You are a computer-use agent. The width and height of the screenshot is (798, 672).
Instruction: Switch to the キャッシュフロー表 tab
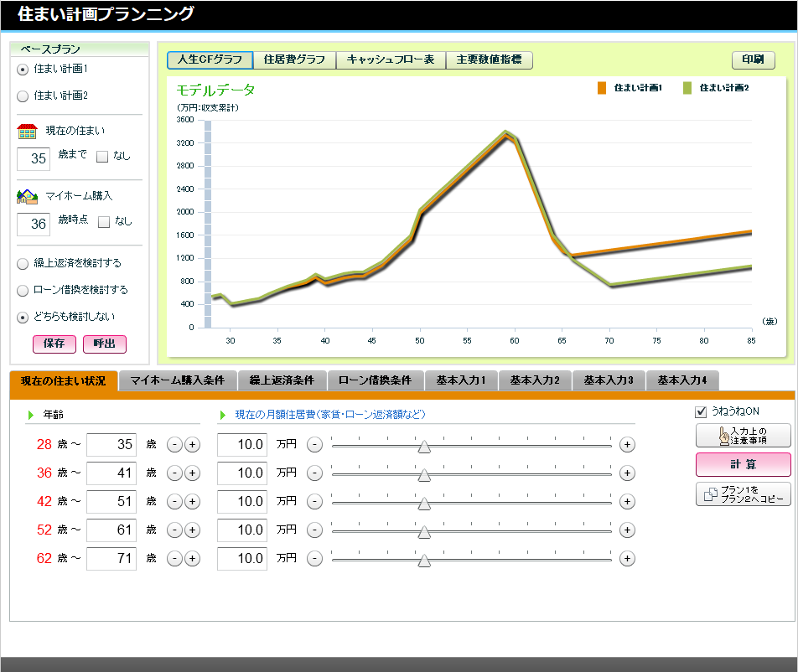(391, 60)
